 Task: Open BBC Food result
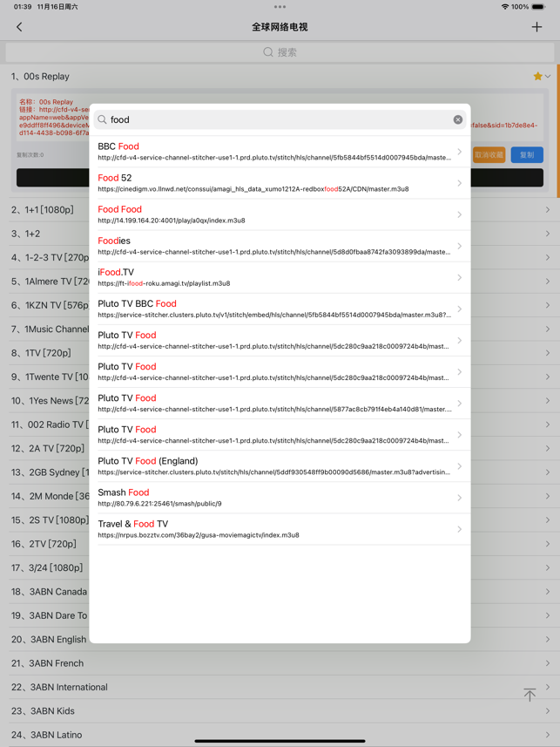[x=280, y=152]
